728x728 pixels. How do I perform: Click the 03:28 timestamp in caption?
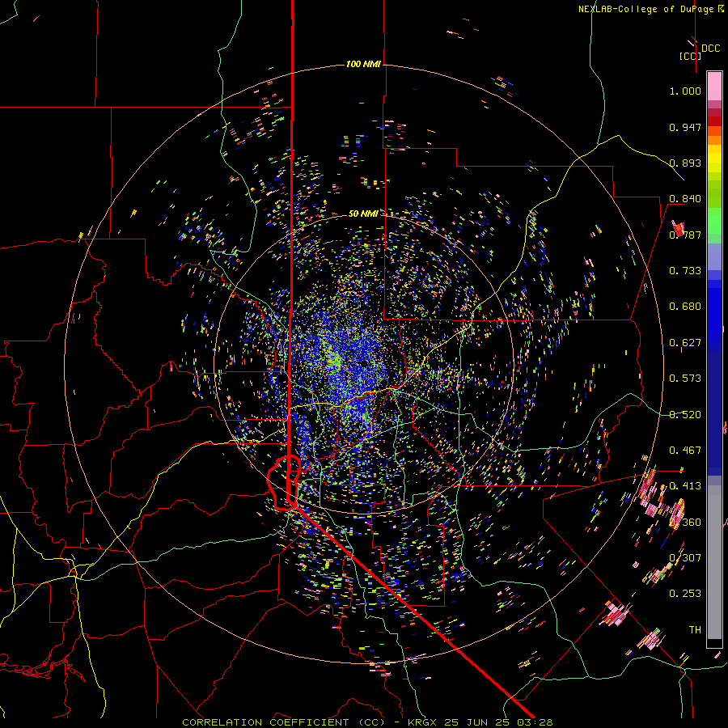point(535,722)
